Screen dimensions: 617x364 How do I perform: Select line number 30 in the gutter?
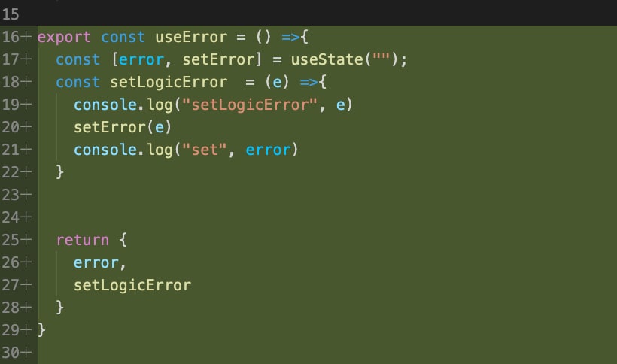[x=12, y=353]
